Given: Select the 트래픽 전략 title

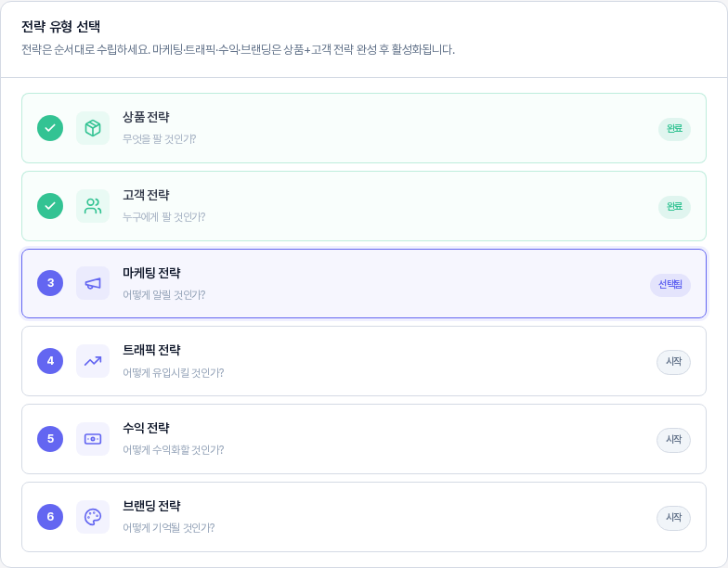Looking at the screenshot, I should tap(151, 351).
